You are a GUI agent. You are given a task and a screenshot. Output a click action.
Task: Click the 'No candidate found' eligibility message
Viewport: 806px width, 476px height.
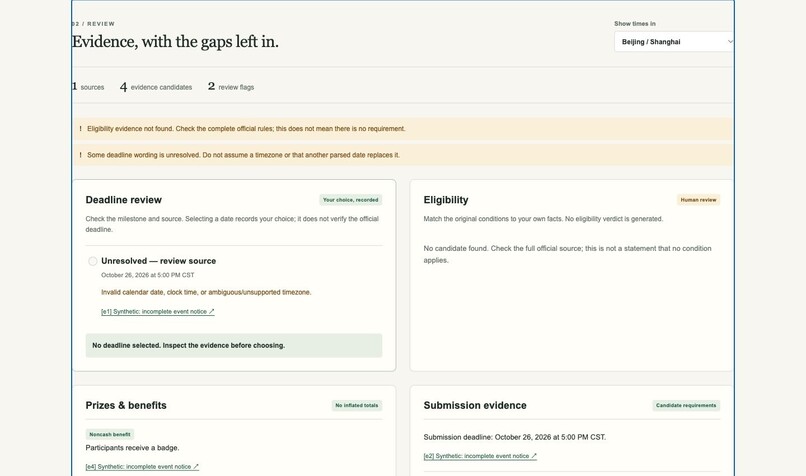click(567, 254)
